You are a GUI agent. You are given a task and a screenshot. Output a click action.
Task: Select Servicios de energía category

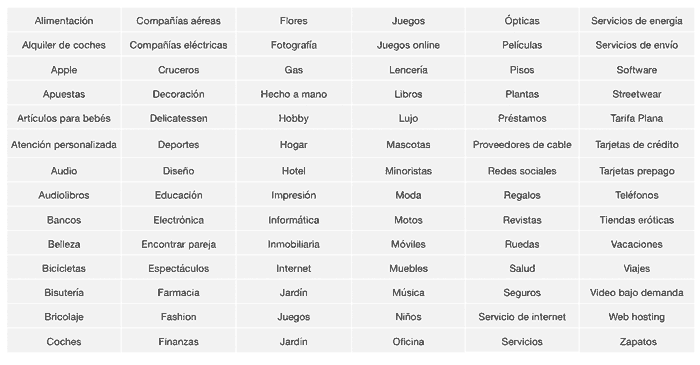637,21
